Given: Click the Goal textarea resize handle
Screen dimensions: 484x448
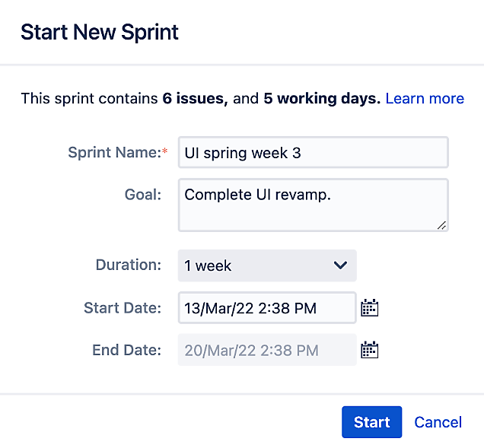Looking at the screenshot, I should coord(441,225).
